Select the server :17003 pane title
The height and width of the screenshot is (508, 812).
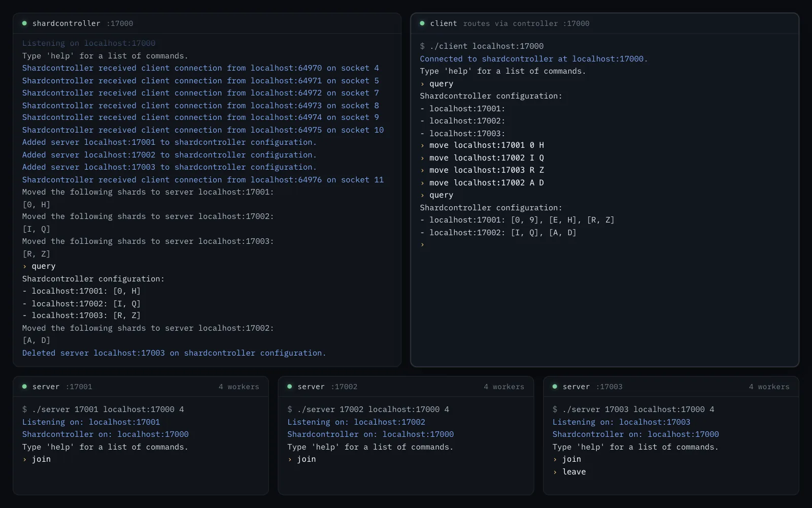coord(577,387)
